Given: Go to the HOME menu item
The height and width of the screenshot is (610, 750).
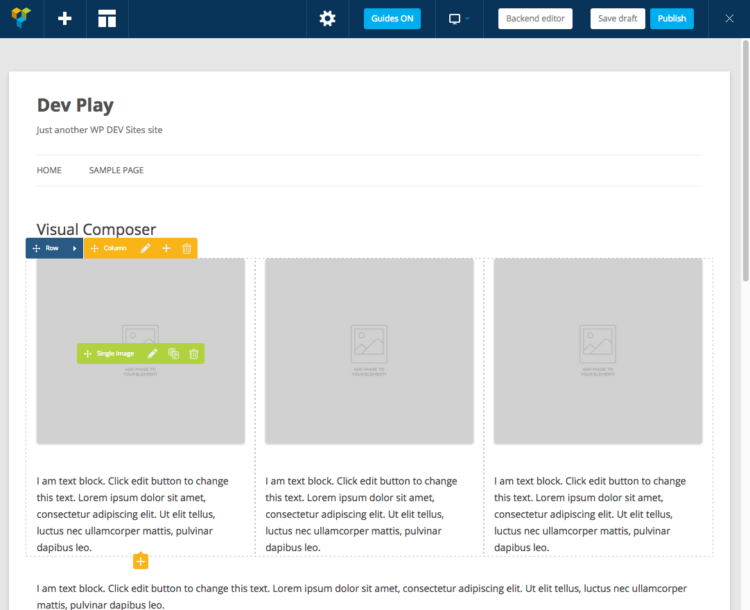Looking at the screenshot, I should [49, 170].
